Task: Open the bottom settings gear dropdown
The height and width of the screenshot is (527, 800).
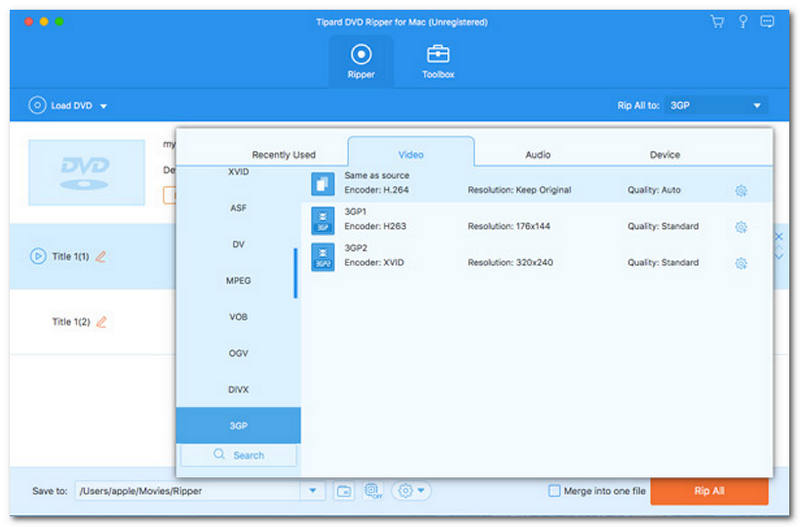Action: pos(411,491)
